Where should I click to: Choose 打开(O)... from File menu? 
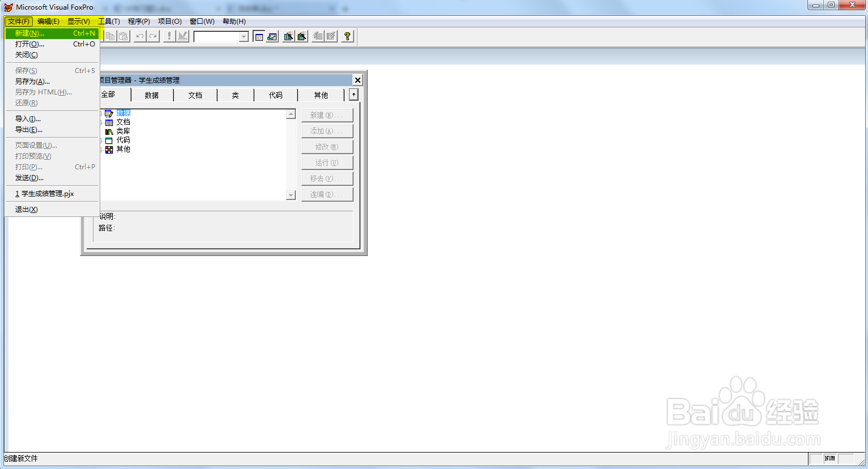(52, 44)
